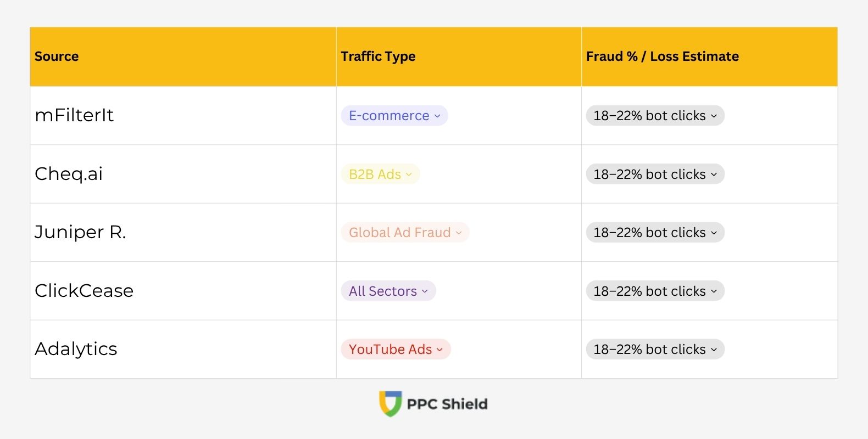
Task: Open the bot clicks dropdown in mFilterIt row
Action: click(x=655, y=116)
